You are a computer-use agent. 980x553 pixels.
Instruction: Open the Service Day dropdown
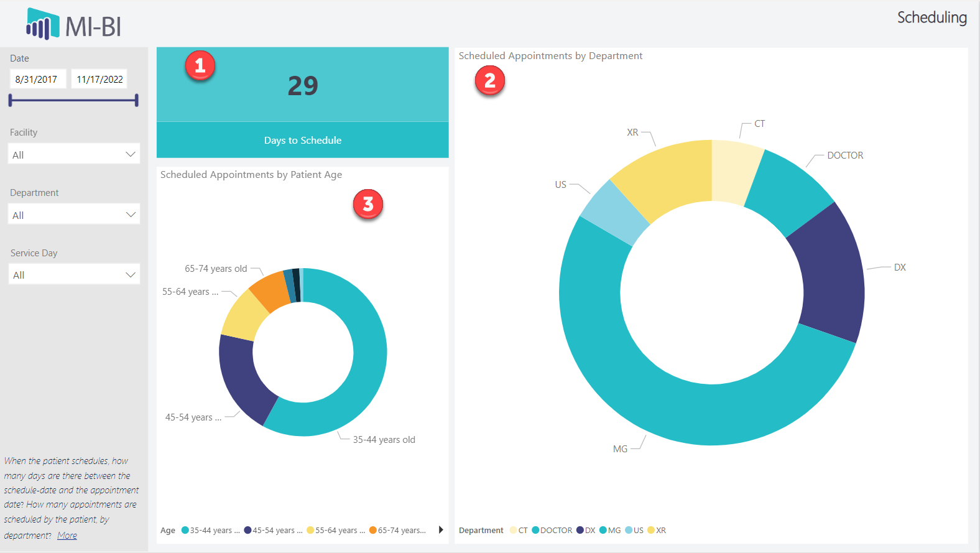74,275
